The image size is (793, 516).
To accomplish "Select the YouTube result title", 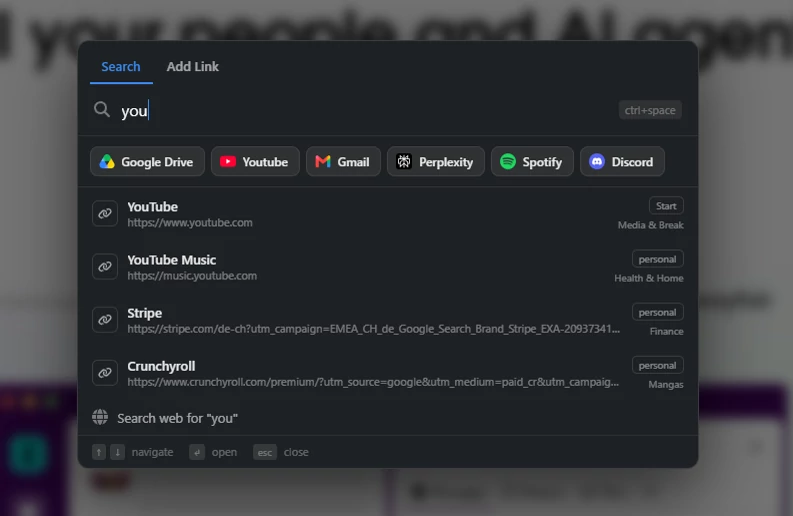I will click(x=153, y=207).
